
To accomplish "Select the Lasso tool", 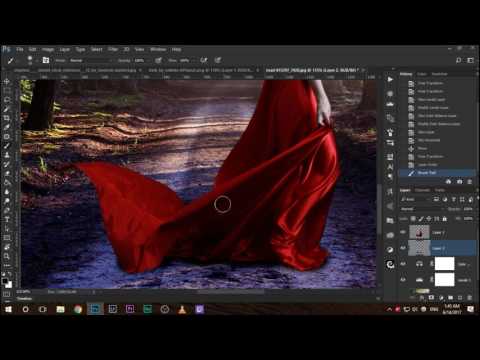I will (x=7, y=100).
